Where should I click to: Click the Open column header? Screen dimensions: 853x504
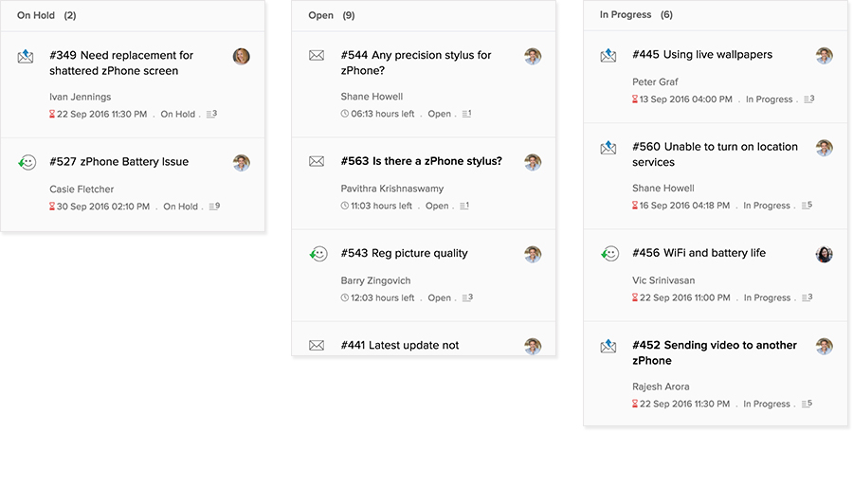(x=320, y=15)
